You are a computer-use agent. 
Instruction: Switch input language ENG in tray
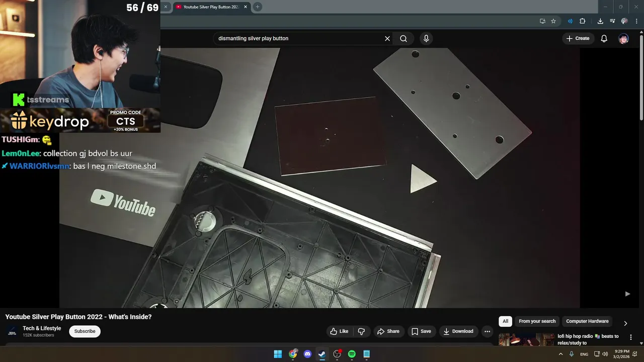(x=584, y=354)
